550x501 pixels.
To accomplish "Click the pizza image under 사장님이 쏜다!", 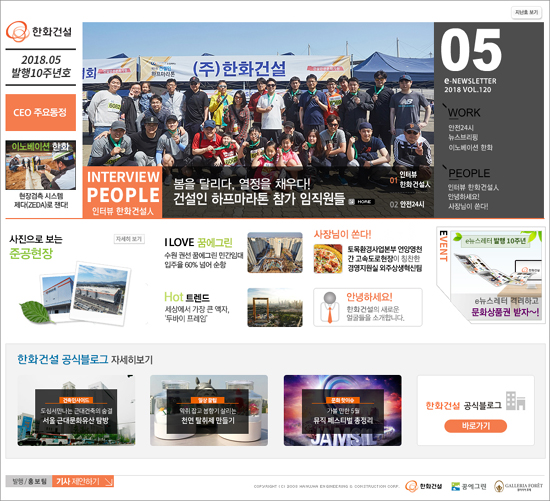I will tap(328, 259).
